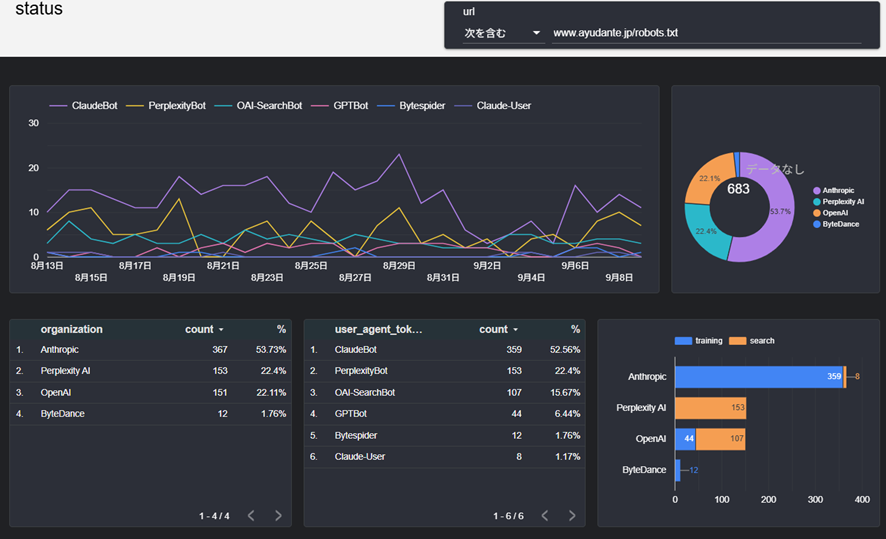Click the blue Anthropic training bar
The height and width of the screenshot is (539, 886).
(x=758, y=377)
